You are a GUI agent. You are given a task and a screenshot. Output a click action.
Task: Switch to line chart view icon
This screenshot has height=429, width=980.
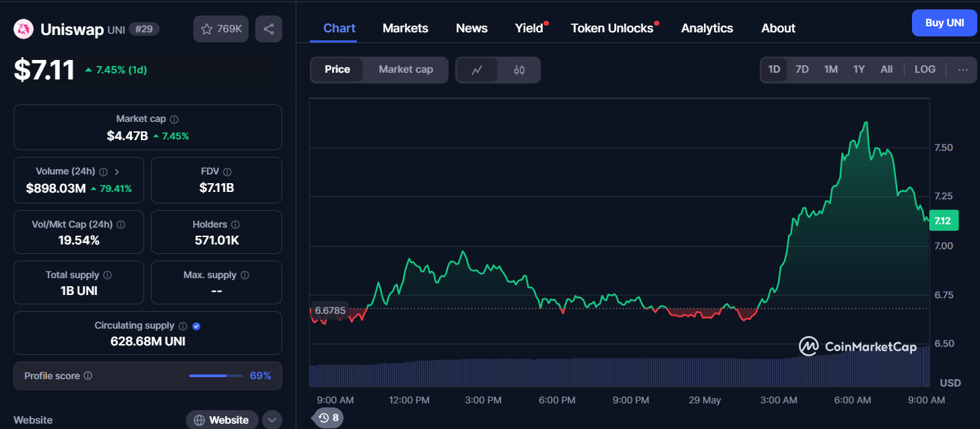coord(477,70)
